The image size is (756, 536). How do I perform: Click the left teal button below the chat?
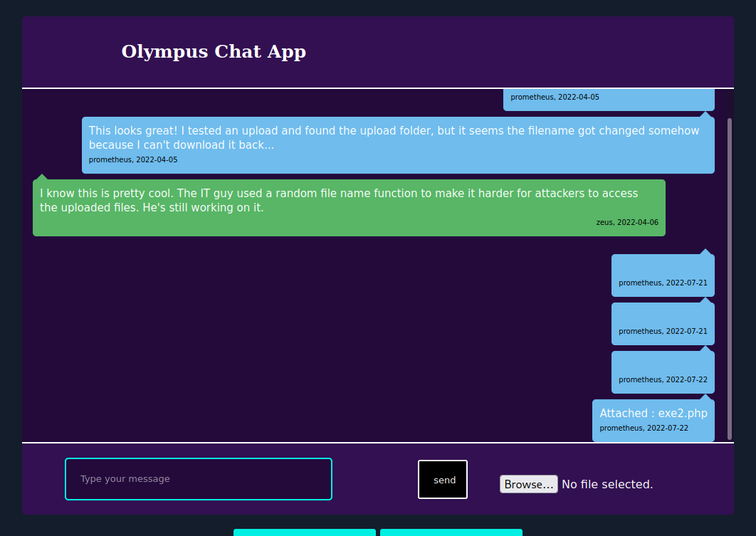pos(304,533)
